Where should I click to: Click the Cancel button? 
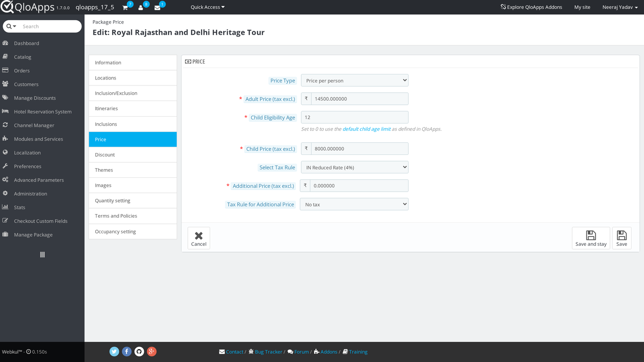pos(199,238)
